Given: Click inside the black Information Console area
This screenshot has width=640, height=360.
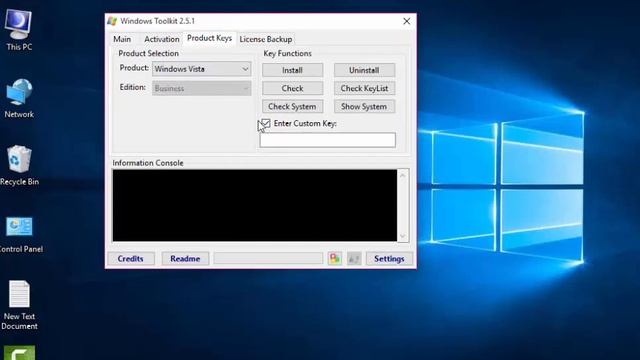Looking at the screenshot, I should pyautogui.click(x=255, y=205).
